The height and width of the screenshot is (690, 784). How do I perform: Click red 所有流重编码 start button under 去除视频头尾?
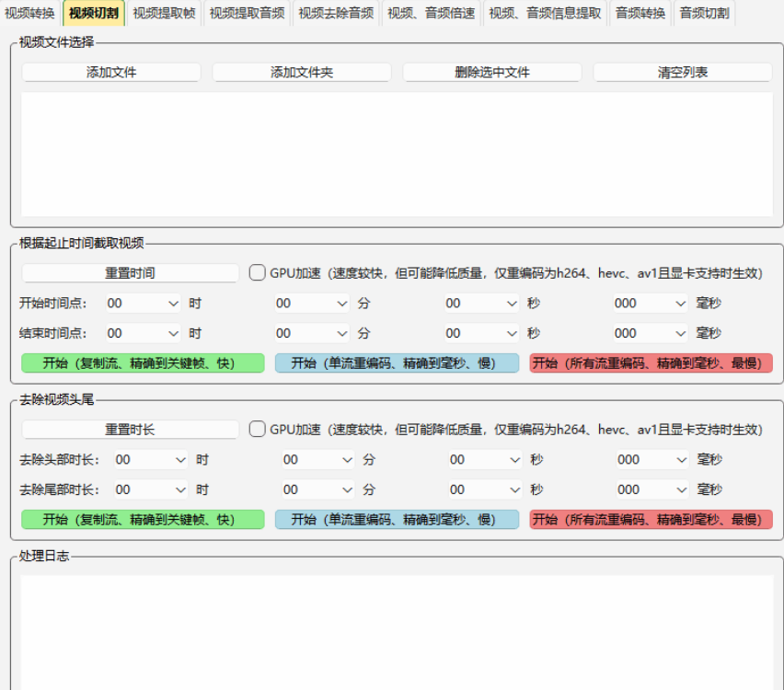pos(651,520)
